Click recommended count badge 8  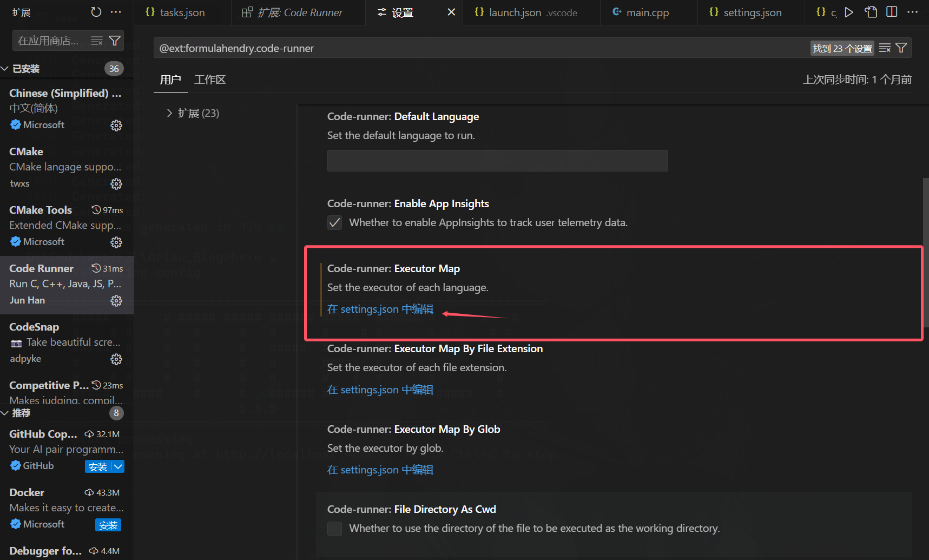pos(116,413)
